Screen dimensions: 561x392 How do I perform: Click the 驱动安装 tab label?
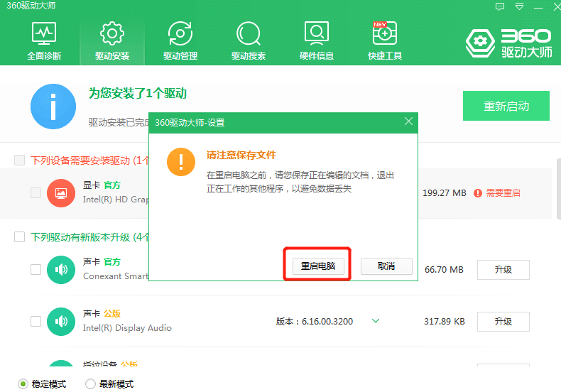click(112, 56)
